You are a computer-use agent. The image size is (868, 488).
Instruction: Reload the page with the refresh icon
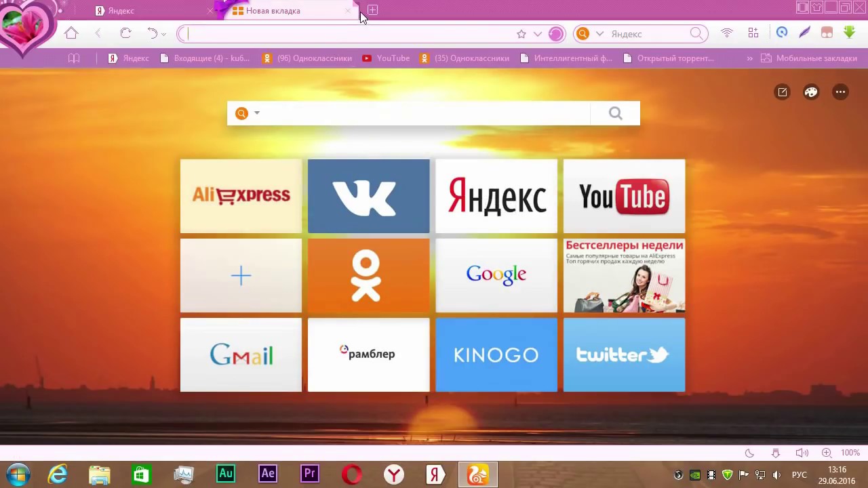[x=125, y=33]
